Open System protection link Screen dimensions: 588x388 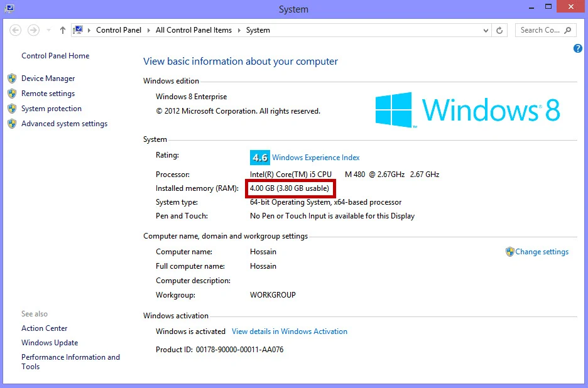coord(52,109)
